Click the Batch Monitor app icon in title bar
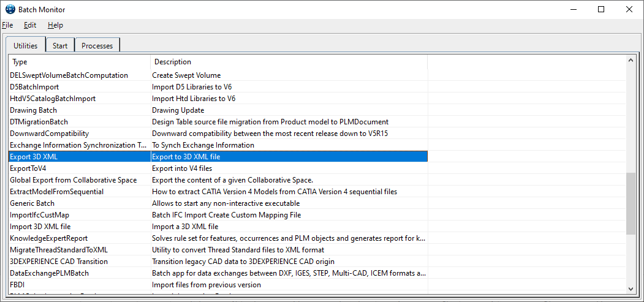 tap(10, 9)
